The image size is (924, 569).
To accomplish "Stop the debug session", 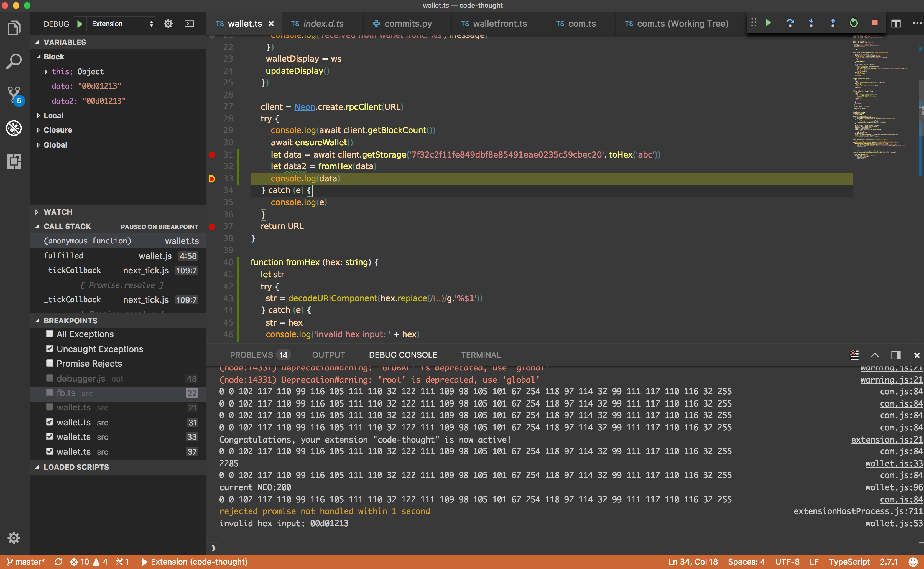I will coord(875,23).
